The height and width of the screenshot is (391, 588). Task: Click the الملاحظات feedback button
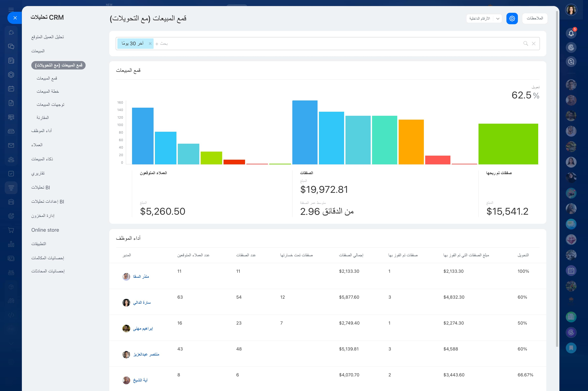(x=535, y=19)
